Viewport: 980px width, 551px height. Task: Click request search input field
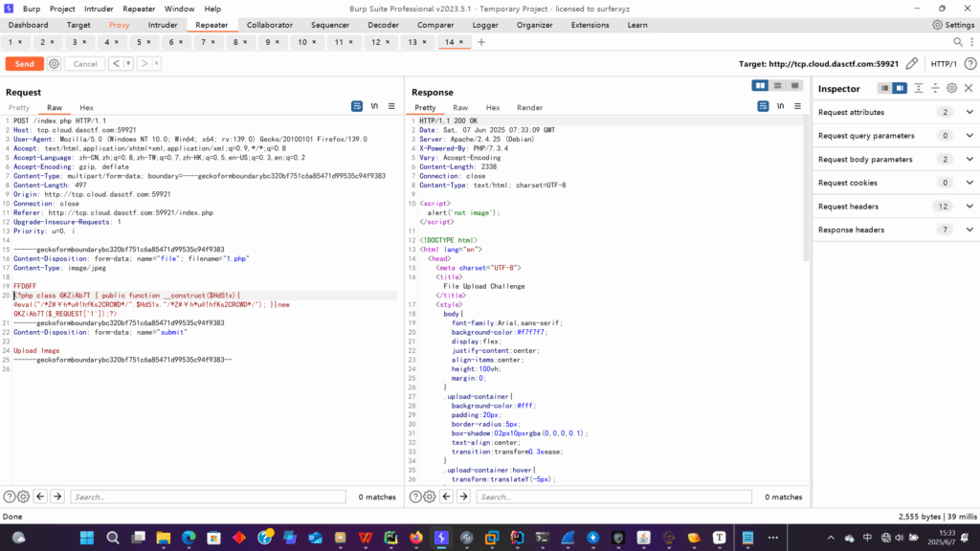tap(208, 496)
